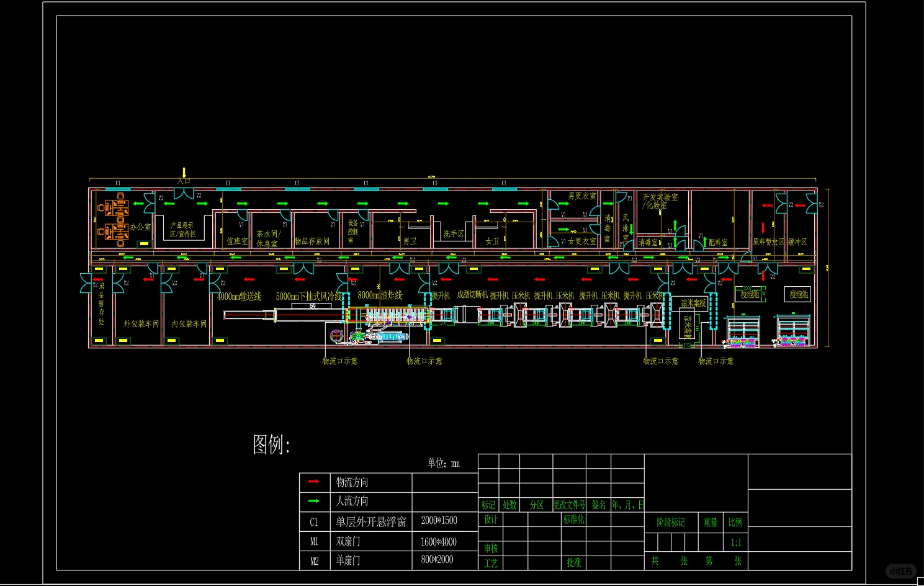Select the 800*2000 size value

(x=437, y=559)
